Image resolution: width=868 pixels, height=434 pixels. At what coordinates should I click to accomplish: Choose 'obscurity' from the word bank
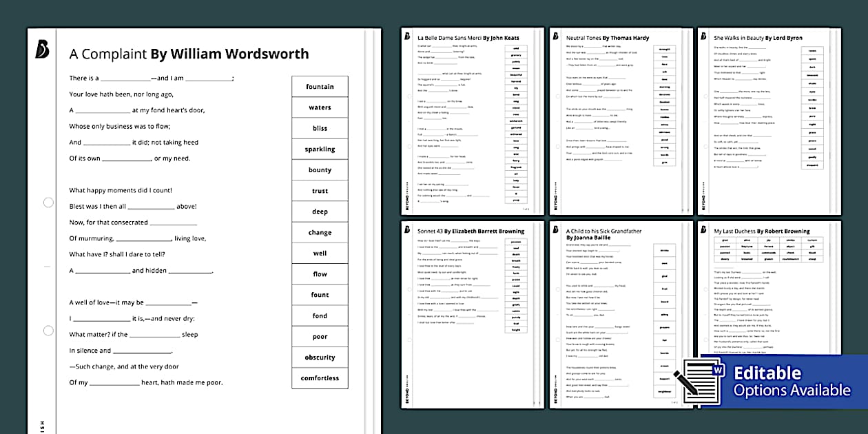pyautogui.click(x=320, y=357)
